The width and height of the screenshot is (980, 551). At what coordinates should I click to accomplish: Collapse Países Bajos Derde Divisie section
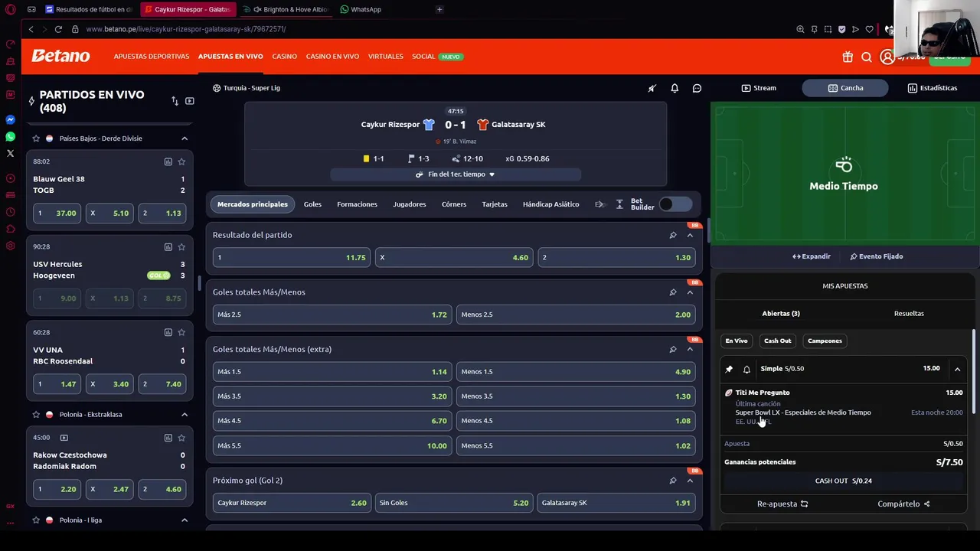pos(185,139)
